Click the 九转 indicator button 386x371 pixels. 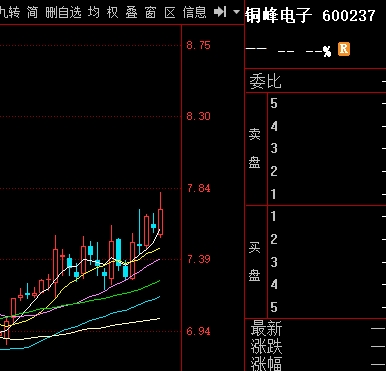click(x=10, y=13)
